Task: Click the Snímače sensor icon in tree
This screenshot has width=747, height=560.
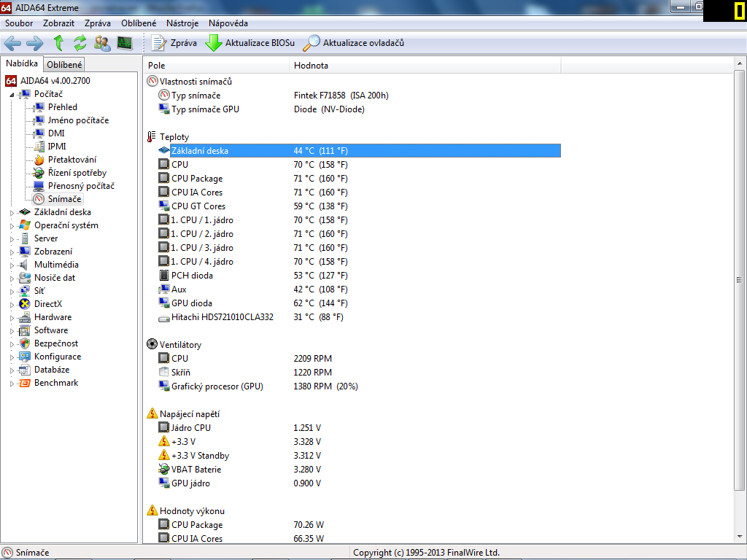Action: tap(39, 199)
